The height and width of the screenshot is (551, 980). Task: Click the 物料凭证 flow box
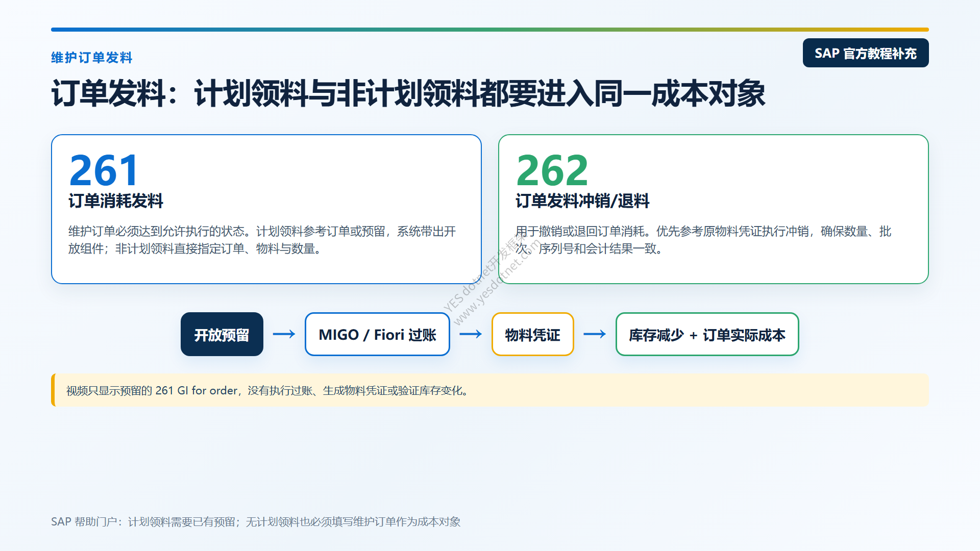point(533,334)
